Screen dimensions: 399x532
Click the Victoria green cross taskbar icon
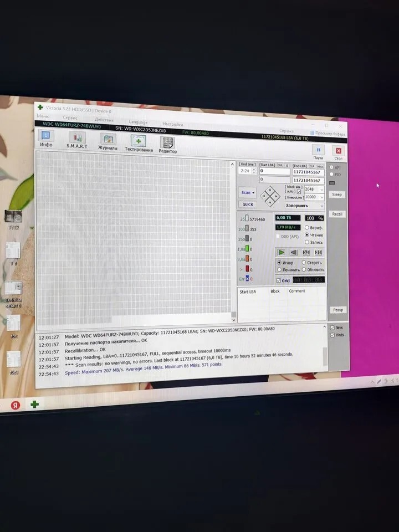coord(34,405)
